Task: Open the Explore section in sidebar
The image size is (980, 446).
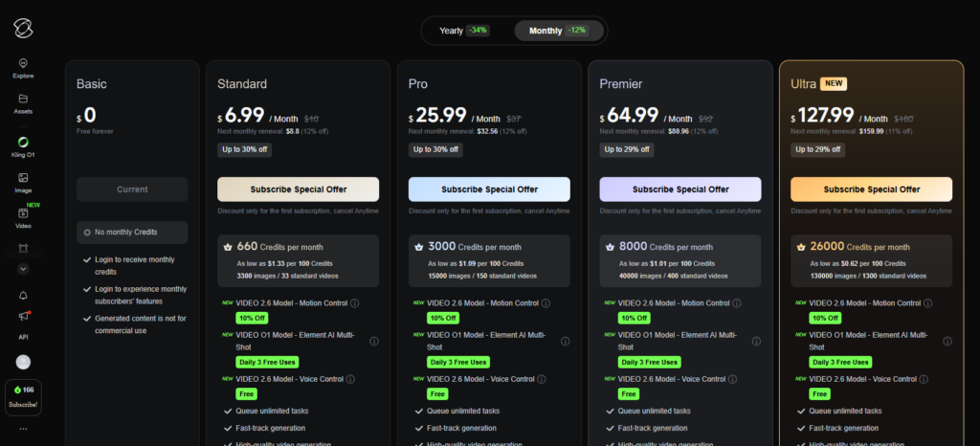Action: 23,67
